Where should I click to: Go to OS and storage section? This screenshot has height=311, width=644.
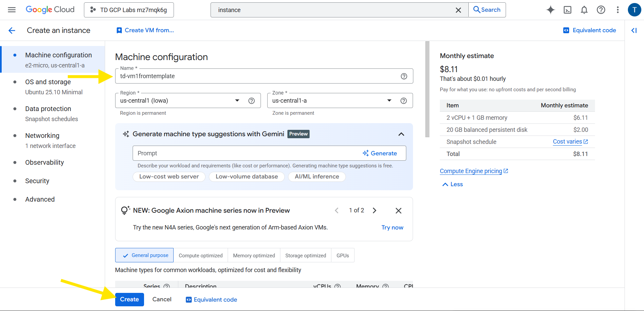[48, 82]
